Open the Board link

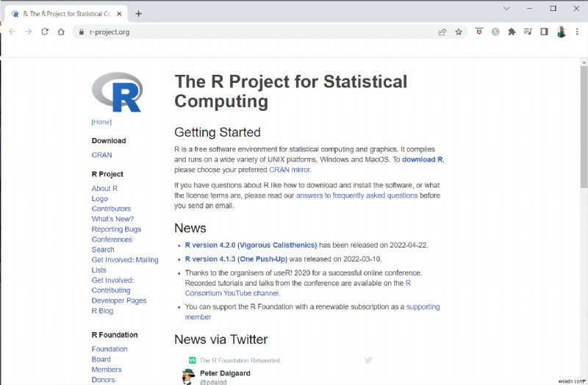click(x=101, y=359)
